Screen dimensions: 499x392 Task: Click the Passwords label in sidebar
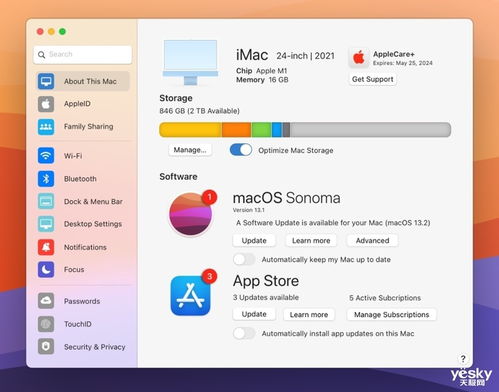click(82, 301)
